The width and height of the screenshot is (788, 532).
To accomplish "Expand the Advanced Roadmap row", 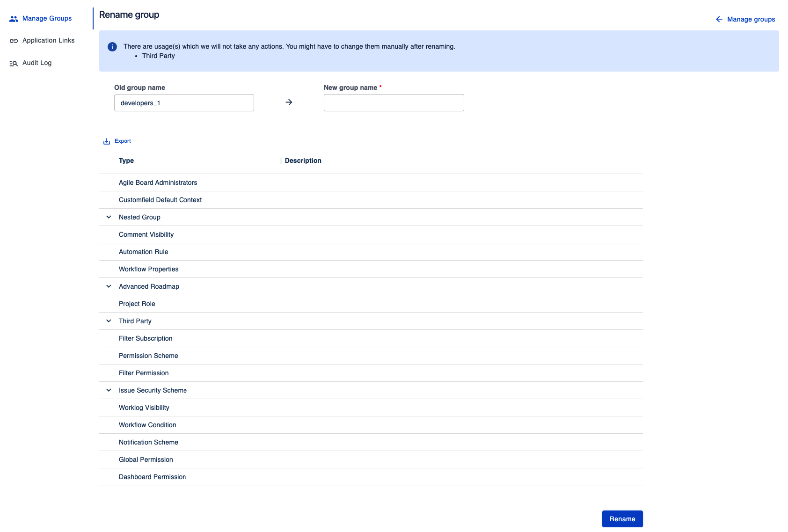I will tap(109, 286).
